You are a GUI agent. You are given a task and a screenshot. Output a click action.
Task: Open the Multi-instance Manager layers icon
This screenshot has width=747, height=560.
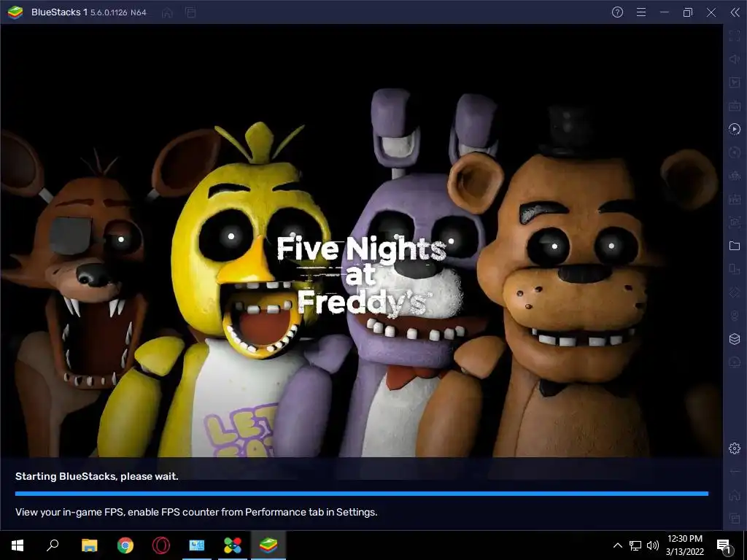point(735,339)
